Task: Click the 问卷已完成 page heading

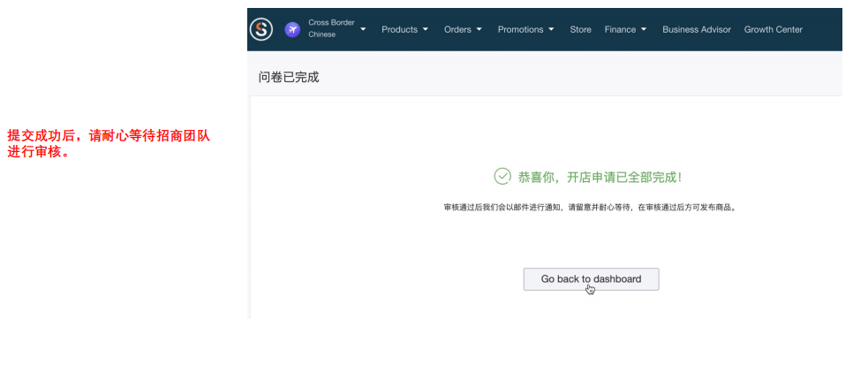Action: 289,77
